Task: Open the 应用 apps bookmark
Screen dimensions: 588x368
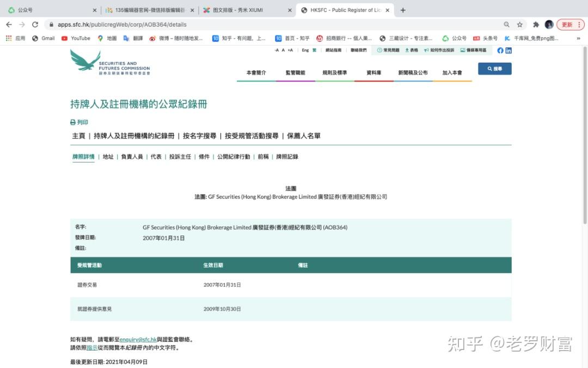Action: pyautogui.click(x=15, y=38)
